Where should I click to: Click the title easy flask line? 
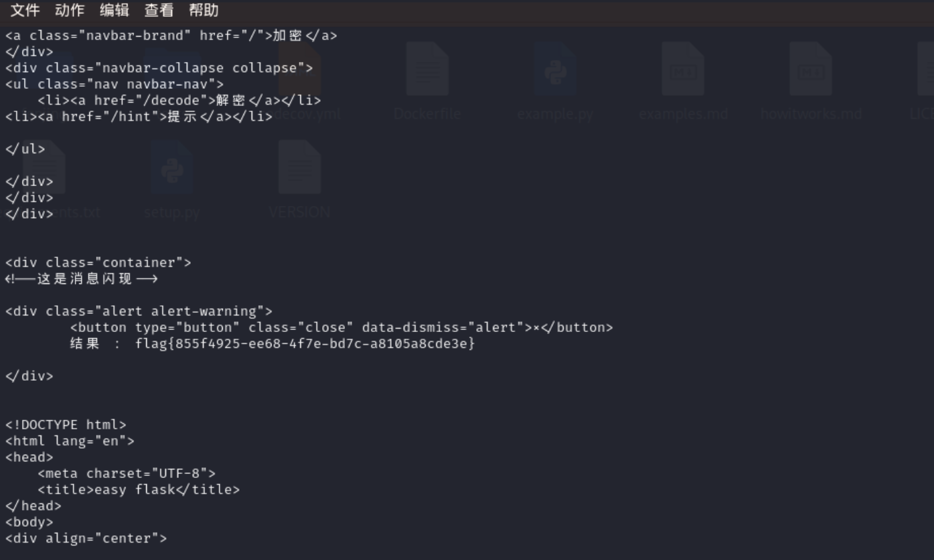pos(139,489)
